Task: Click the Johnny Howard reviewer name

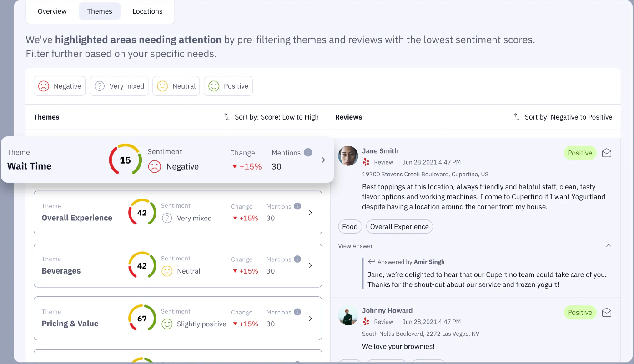Action: [x=387, y=310]
